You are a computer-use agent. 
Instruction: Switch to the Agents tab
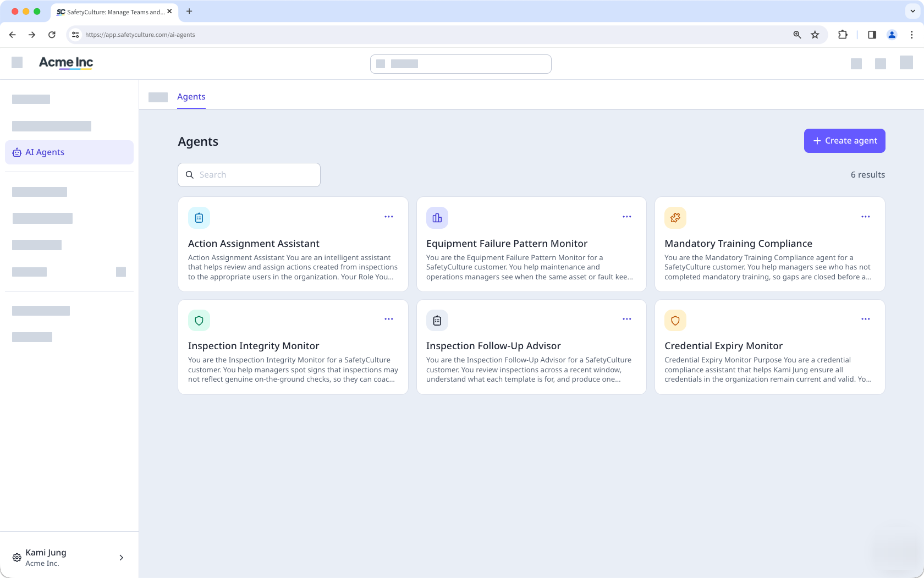click(191, 97)
